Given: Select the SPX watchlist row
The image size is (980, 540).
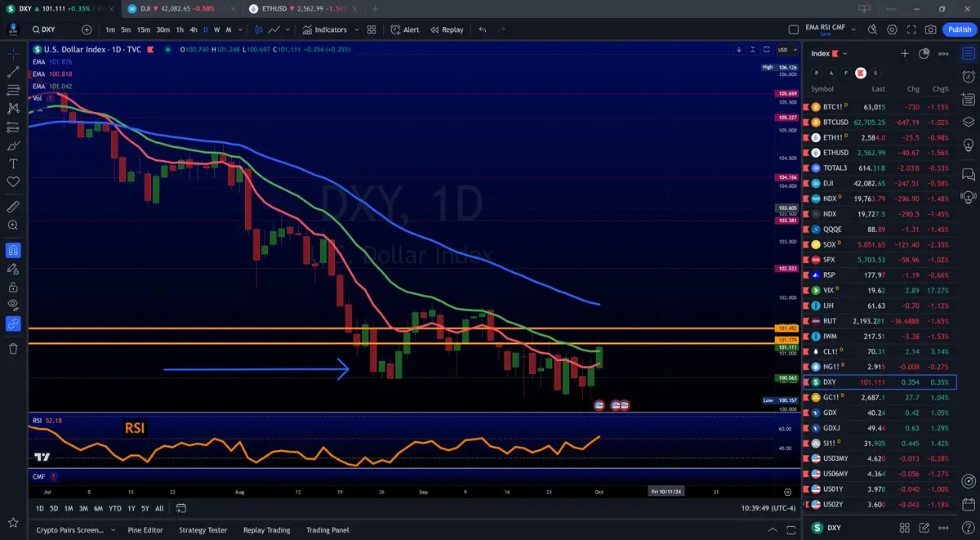Looking at the screenshot, I should (880, 259).
